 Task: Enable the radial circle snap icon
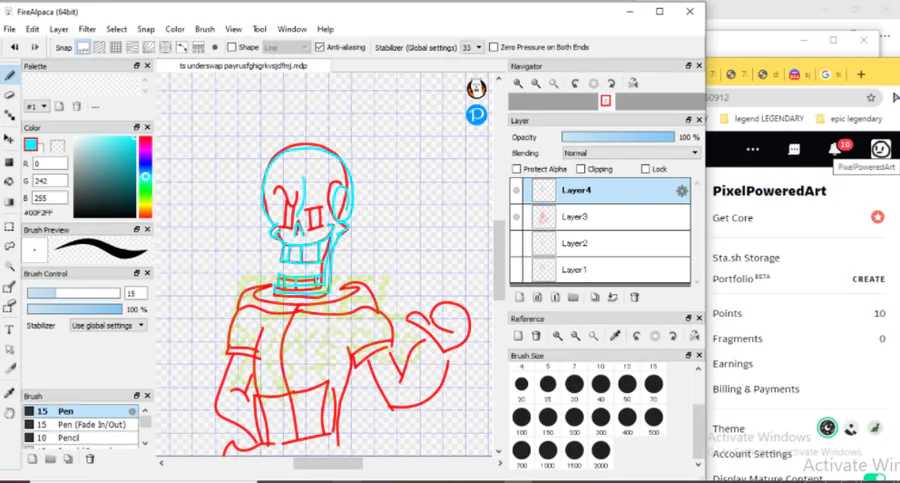[x=165, y=47]
